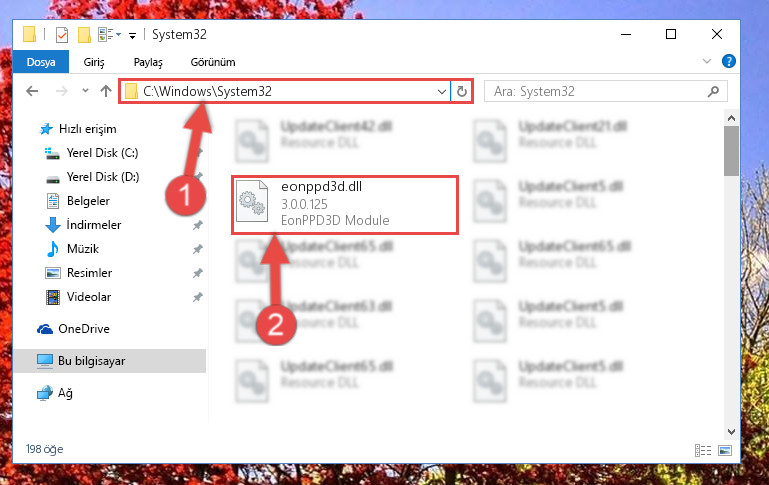Screen dimensions: 769x485
Task: Switch to large icons view layout
Action: (725, 450)
